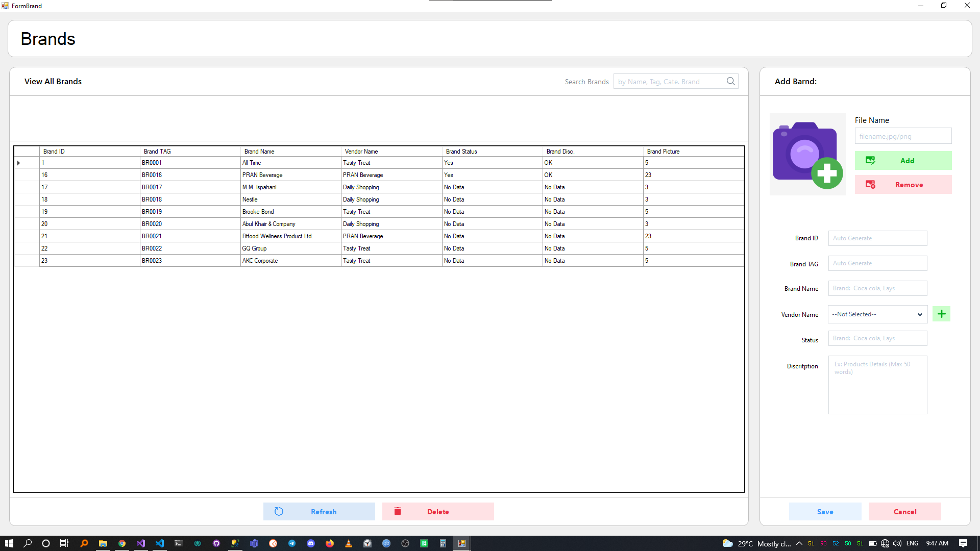Viewport: 980px width, 551px height.
Task: Click the Save button
Action: pyautogui.click(x=825, y=512)
